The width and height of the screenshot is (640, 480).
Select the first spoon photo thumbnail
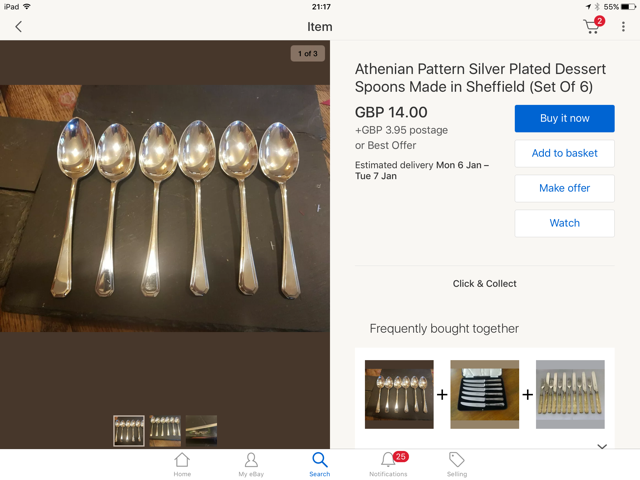coord(129,430)
